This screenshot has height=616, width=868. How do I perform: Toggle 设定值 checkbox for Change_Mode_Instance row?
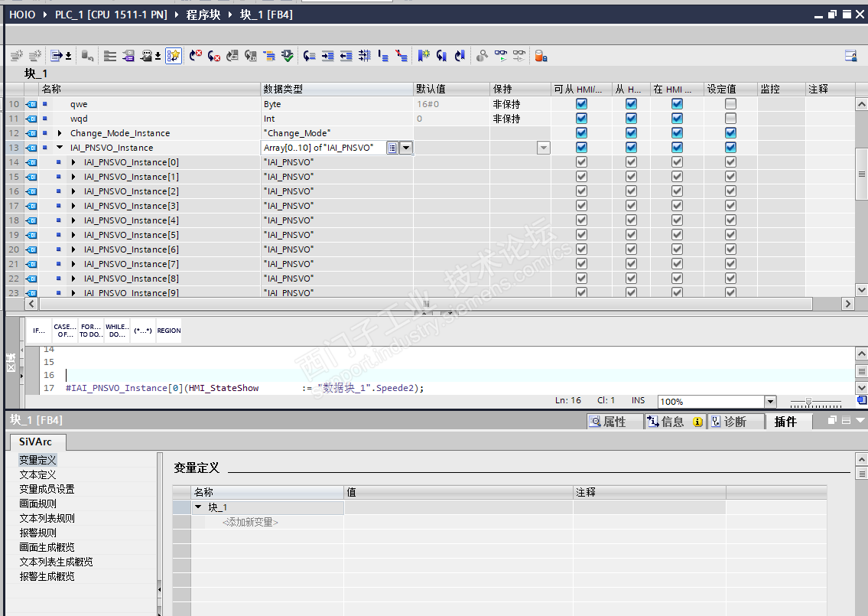click(730, 132)
